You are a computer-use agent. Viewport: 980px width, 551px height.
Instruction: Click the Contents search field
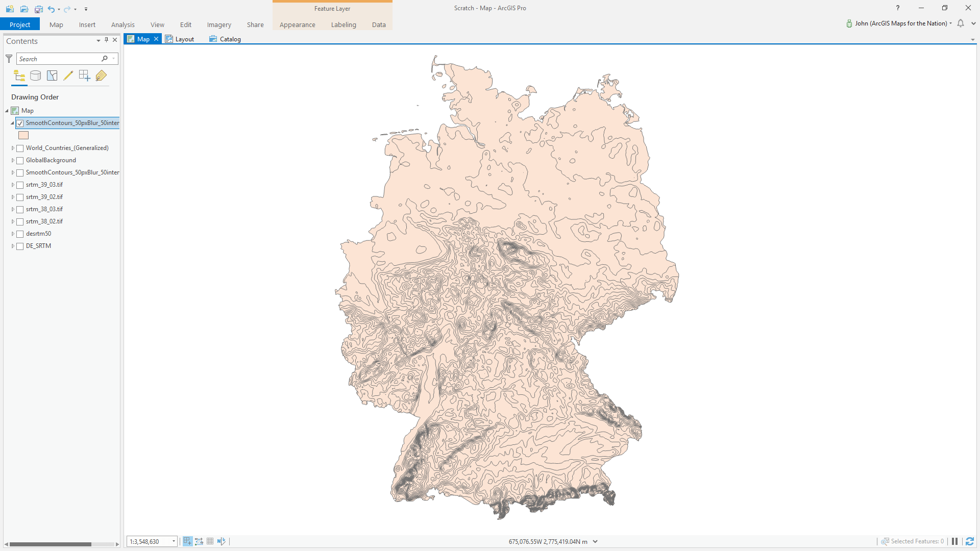[59, 59]
